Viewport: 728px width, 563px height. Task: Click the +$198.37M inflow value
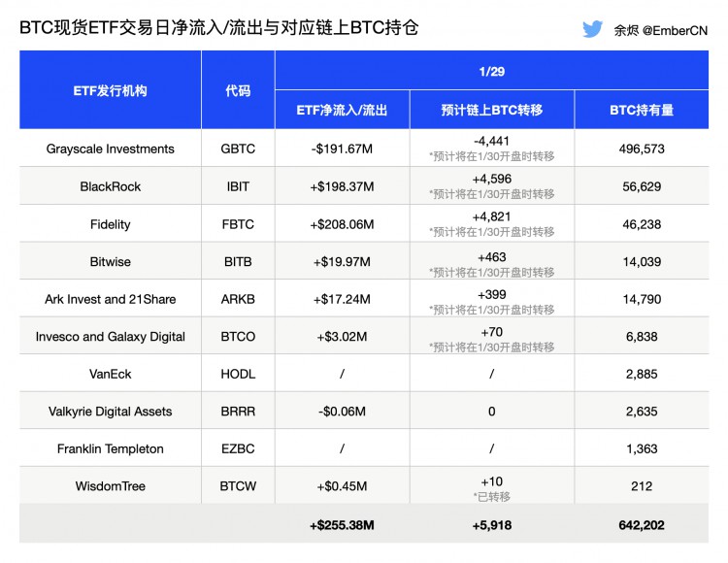(343, 186)
